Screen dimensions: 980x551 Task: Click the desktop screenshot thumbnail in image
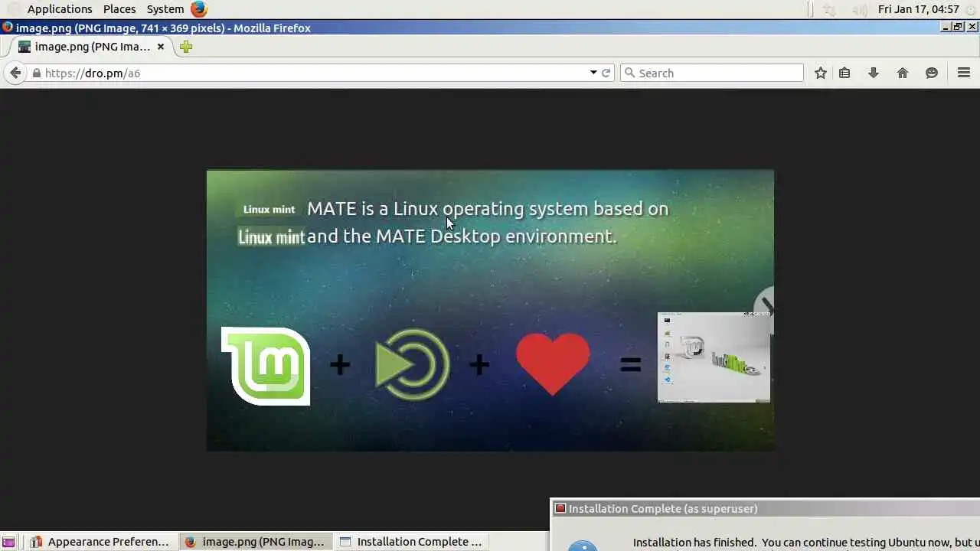tap(714, 357)
